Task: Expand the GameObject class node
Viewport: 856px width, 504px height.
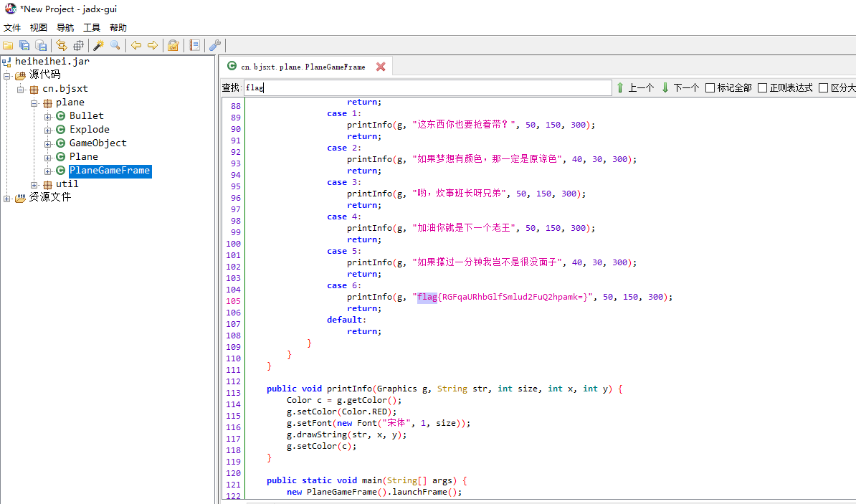Action: tap(47, 143)
